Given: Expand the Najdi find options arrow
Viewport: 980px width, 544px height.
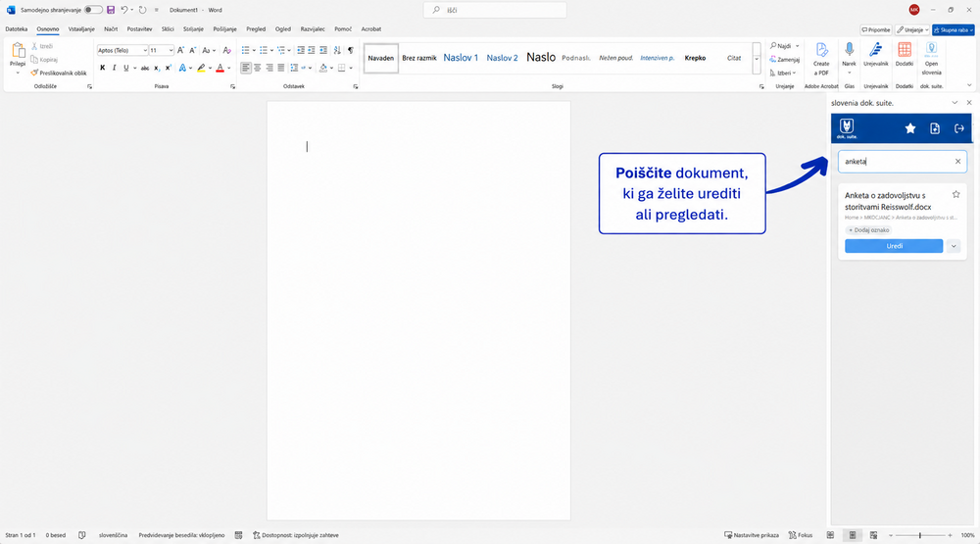Looking at the screenshot, I should tap(798, 46).
